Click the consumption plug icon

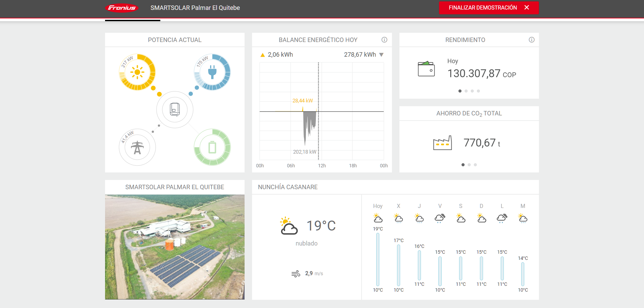pos(212,72)
